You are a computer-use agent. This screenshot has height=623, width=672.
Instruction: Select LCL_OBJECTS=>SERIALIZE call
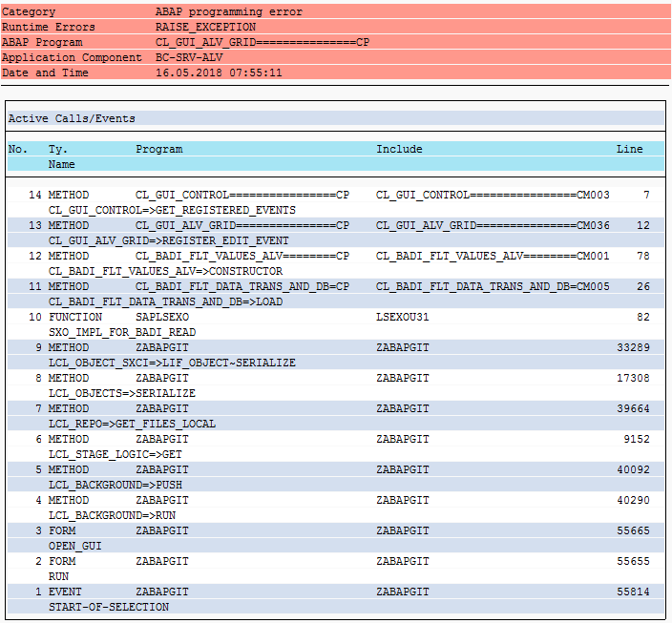[x=122, y=393]
